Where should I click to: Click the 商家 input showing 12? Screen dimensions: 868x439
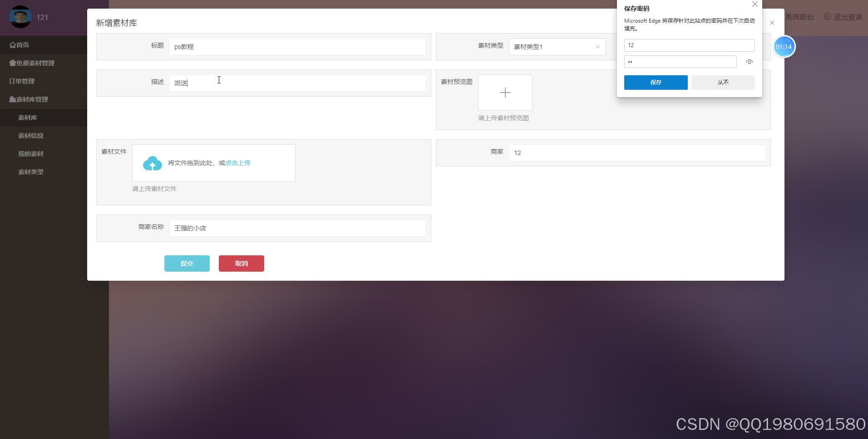tap(637, 153)
